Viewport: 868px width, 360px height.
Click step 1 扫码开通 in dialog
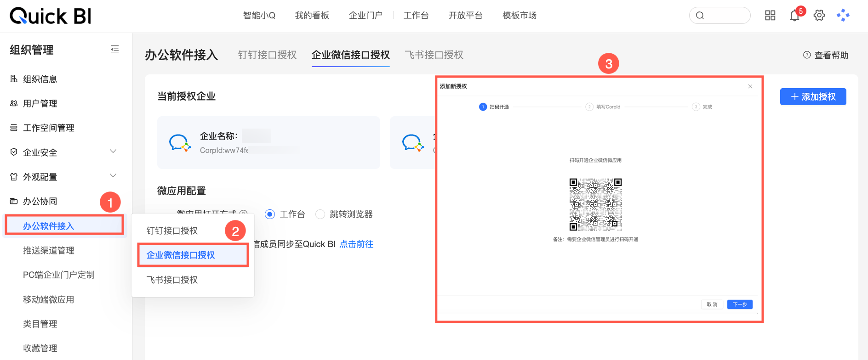coord(494,107)
